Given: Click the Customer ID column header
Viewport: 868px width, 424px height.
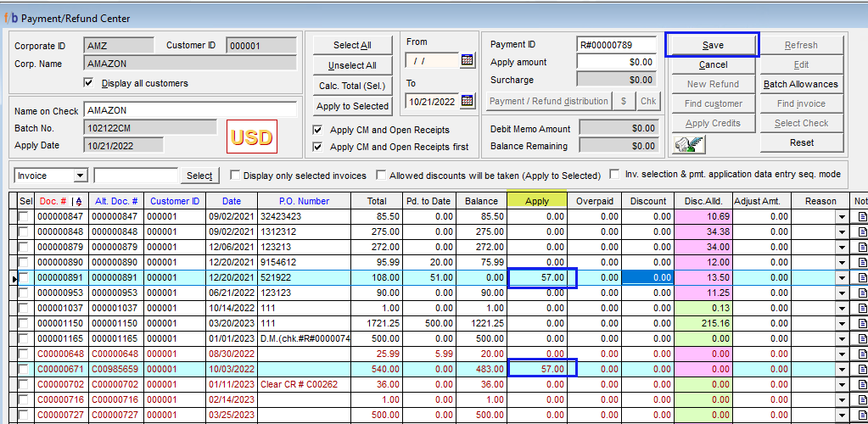Looking at the screenshot, I should [x=176, y=201].
